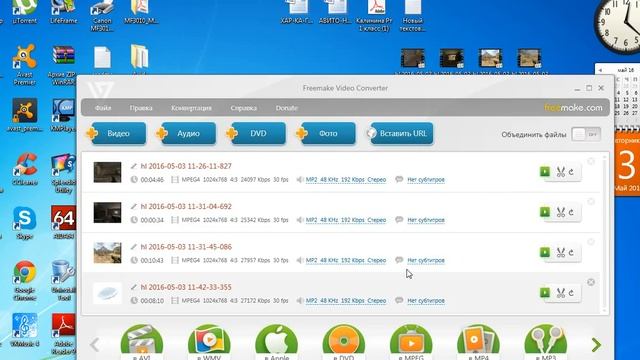Add pictures with the Фото button
Viewport: 640px width, 360px height.
pos(327,133)
